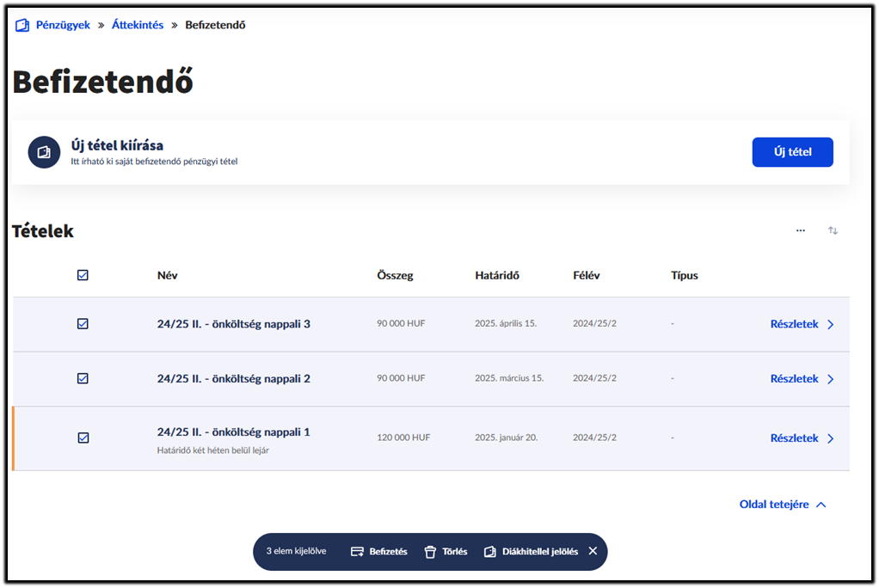Expand details chevron for önköltség nappali 2
Image resolution: width=879 pixels, height=588 pixels.
click(830, 379)
